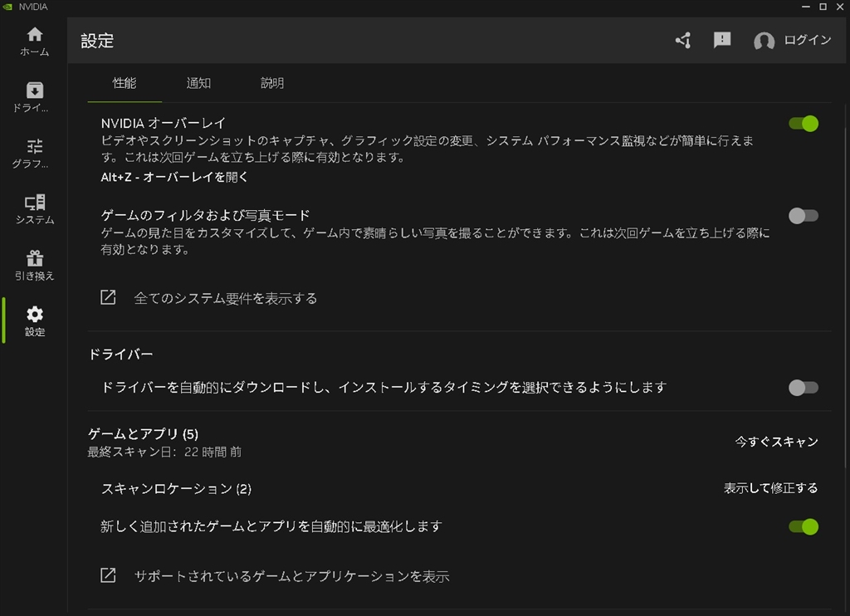
Task: Disable 新しく追加されたゲーム auto-optimize toggle
Action: coord(804,526)
